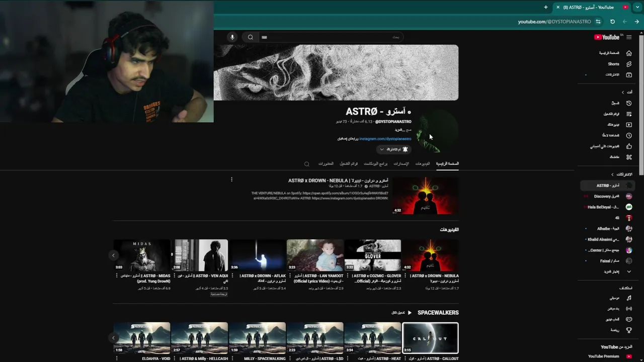This screenshot has width=644, height=362.
Task: Open the Liked videos thumbs-up icon
Action: pos(629,146)
